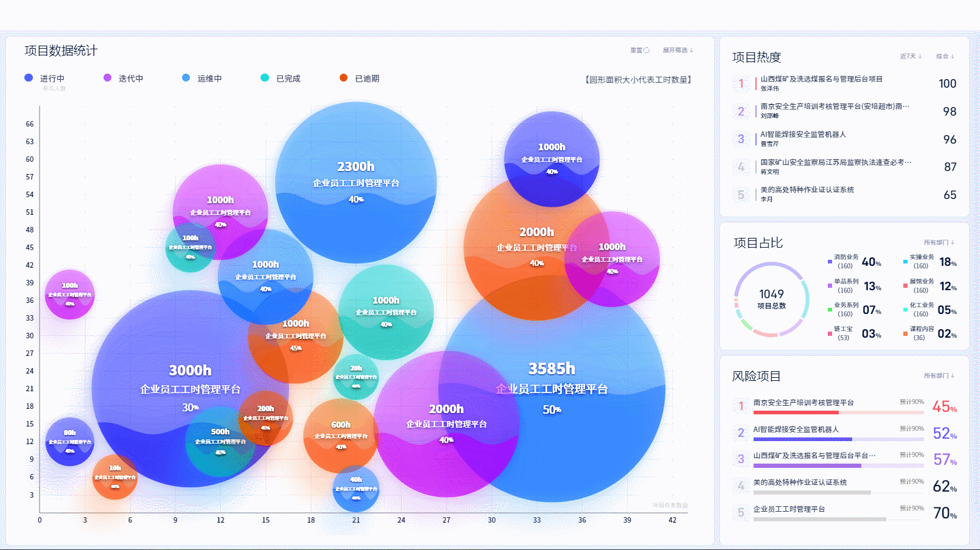
Task: Click progress bar under 企业员工工时管理平台 risk item
Action: coord(838,519)
